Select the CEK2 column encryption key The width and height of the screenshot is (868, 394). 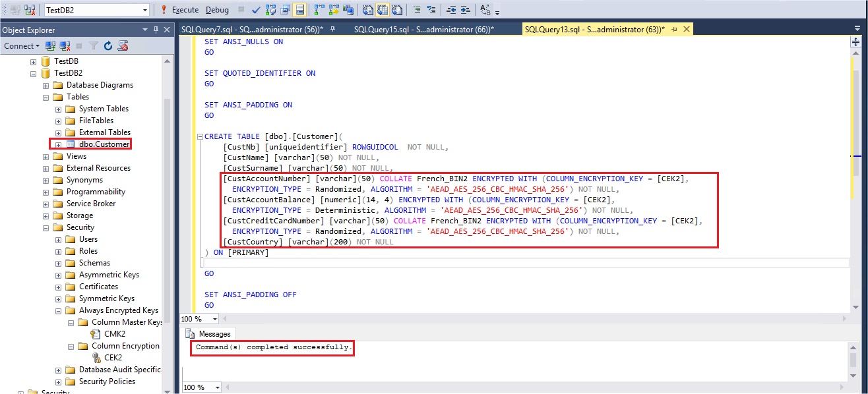click(113, 358)
